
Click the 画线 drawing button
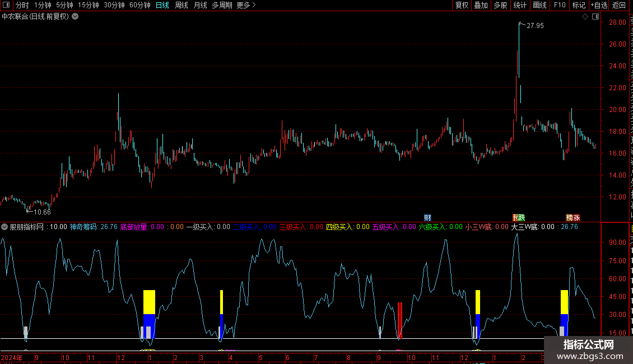pos(539,5)
